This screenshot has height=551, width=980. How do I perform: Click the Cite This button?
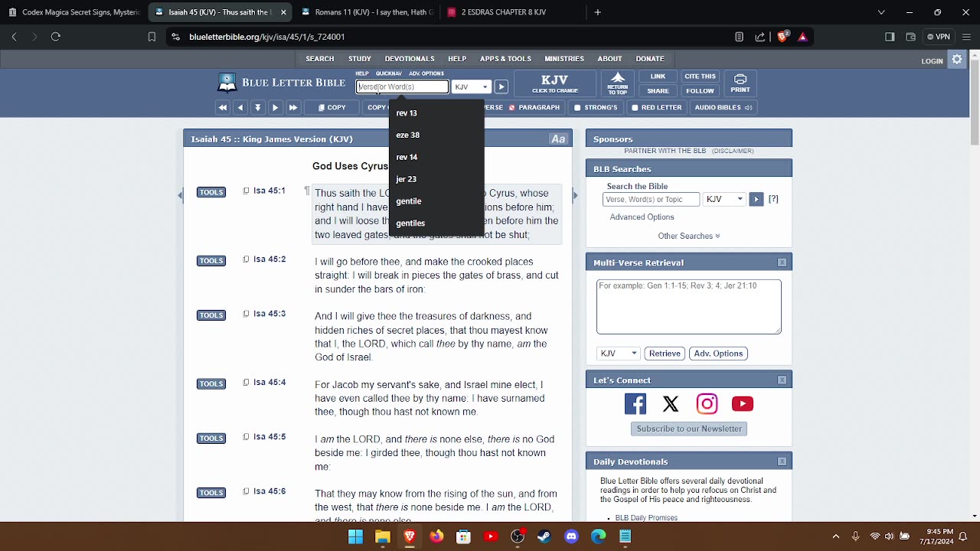(700, 77)
